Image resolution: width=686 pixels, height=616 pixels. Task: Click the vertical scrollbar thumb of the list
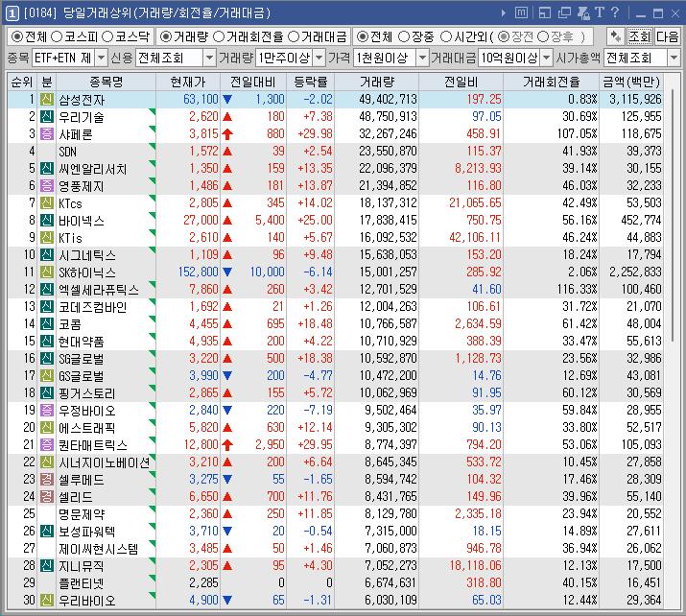pyautogui.click(x=672, y=217)
